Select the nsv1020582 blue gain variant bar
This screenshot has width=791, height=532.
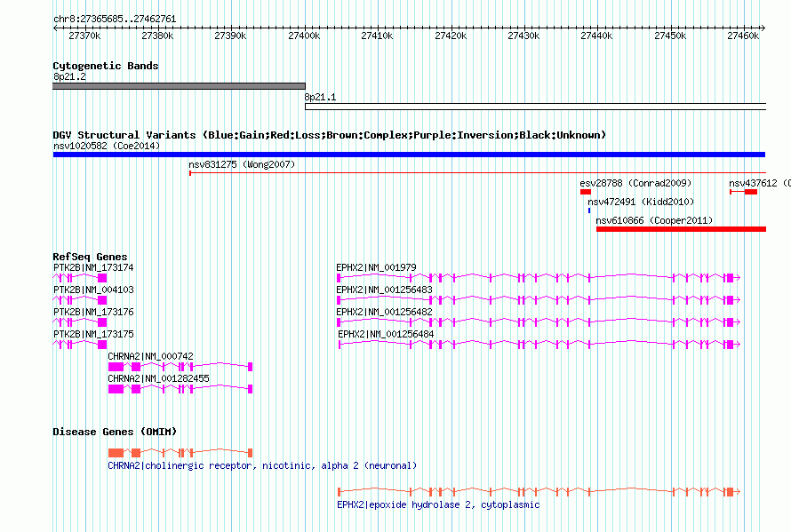tap(409, 155)
